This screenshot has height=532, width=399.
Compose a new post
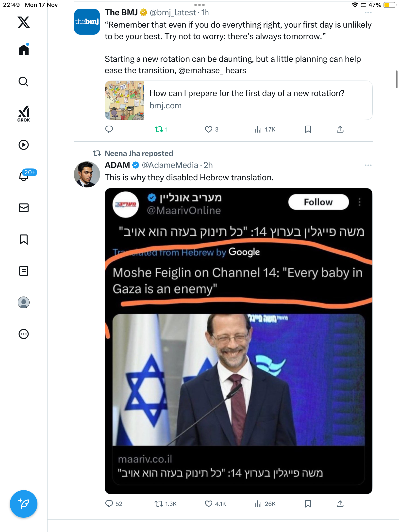pyautogui.click(x=24, y=504)
